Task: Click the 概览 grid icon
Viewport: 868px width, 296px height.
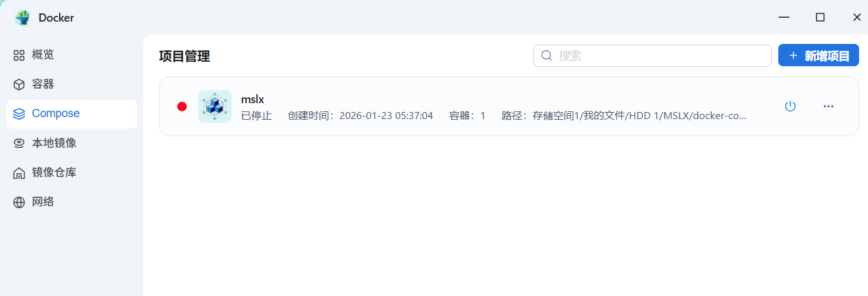Action: 19,55
